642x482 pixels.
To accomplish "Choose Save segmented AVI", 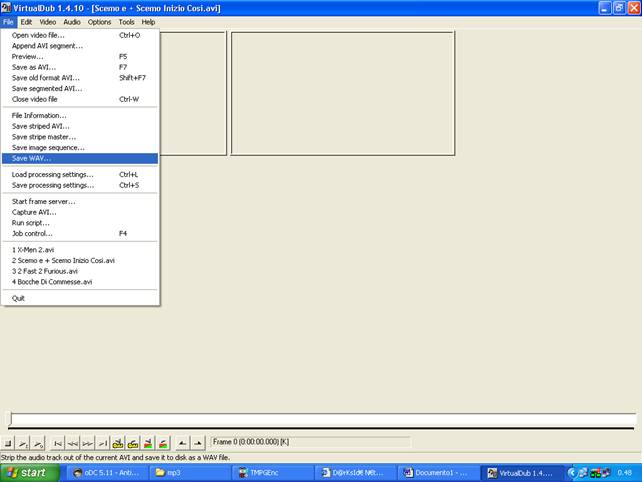I will click(x=80, y=88).
